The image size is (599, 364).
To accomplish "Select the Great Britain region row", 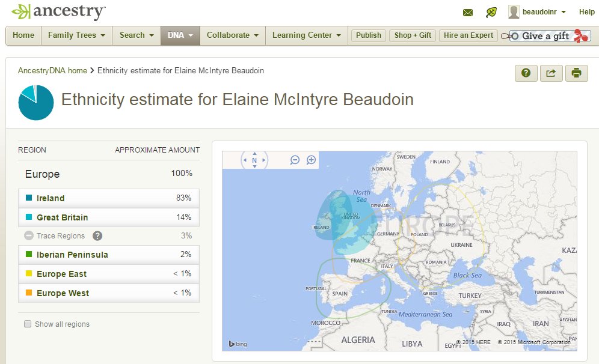I will tap(109, 217).
